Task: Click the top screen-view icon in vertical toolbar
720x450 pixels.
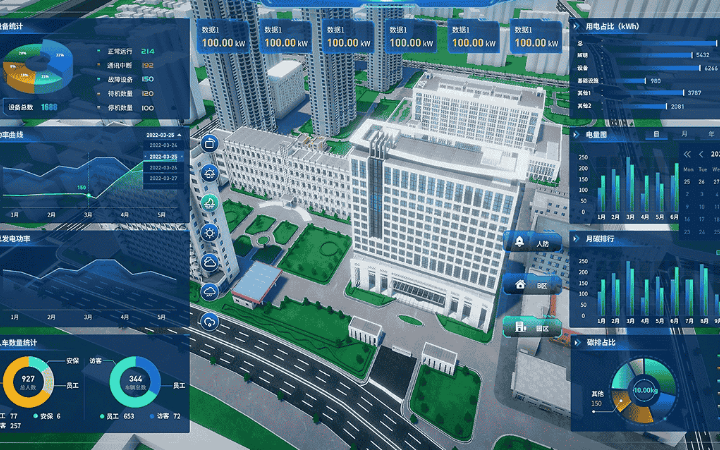Action: pos(210,144)
